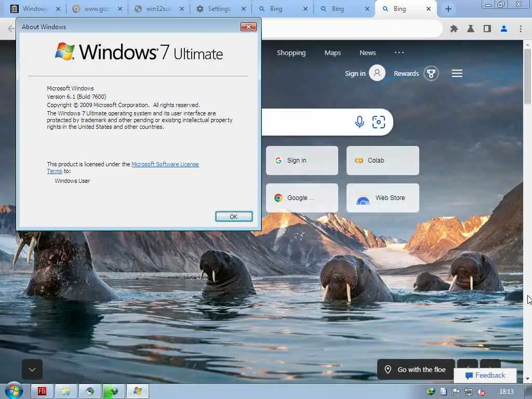The width and height of the screenshot is (532, 399).
Task: Click the Chrome address bar
Action: [x=351, y=29]
